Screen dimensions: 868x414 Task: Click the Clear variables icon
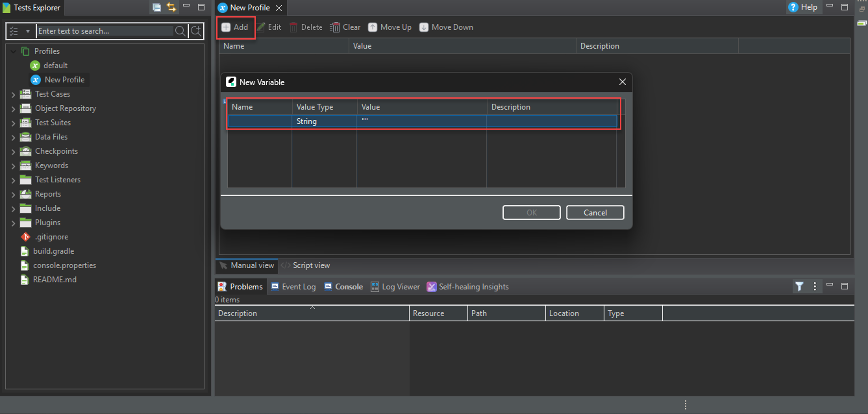[335, 27]
